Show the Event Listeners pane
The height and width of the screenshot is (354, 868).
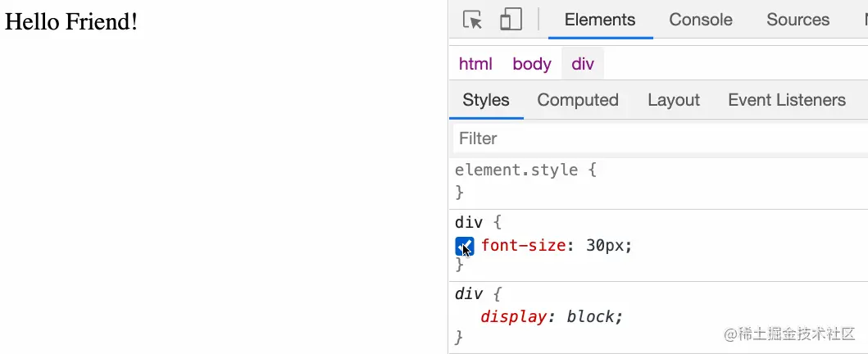pos(787,100)
